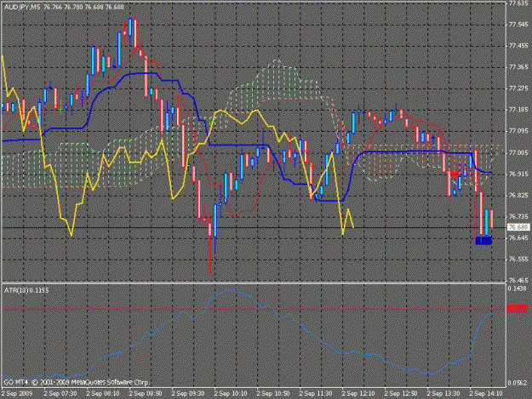
Task: Click the 2 Sep 11:30 time label
Action: pyautogui.click(x=316, y=394)
